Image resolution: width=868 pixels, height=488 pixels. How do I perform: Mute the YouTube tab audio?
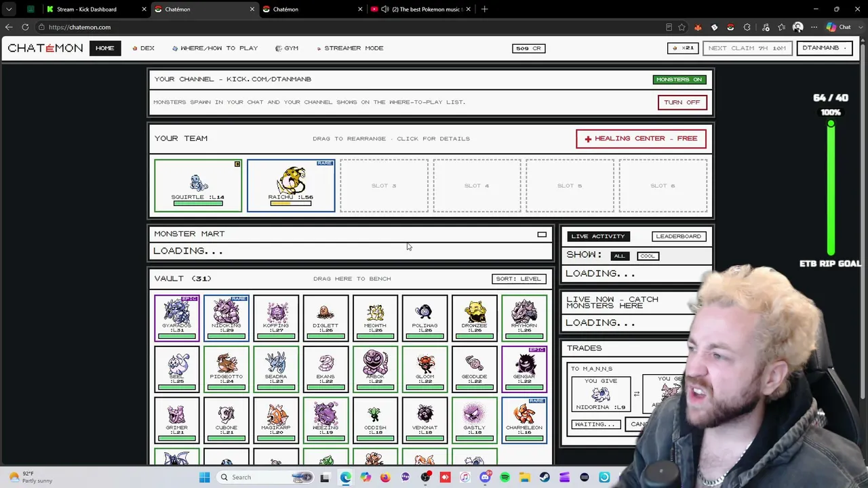[385, 9]
